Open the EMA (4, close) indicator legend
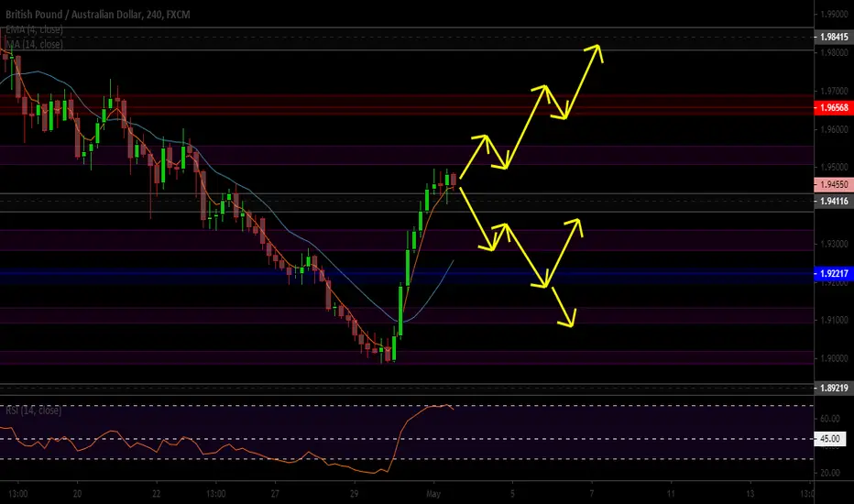Screen dimensions: 854x504 pos(34,29)
